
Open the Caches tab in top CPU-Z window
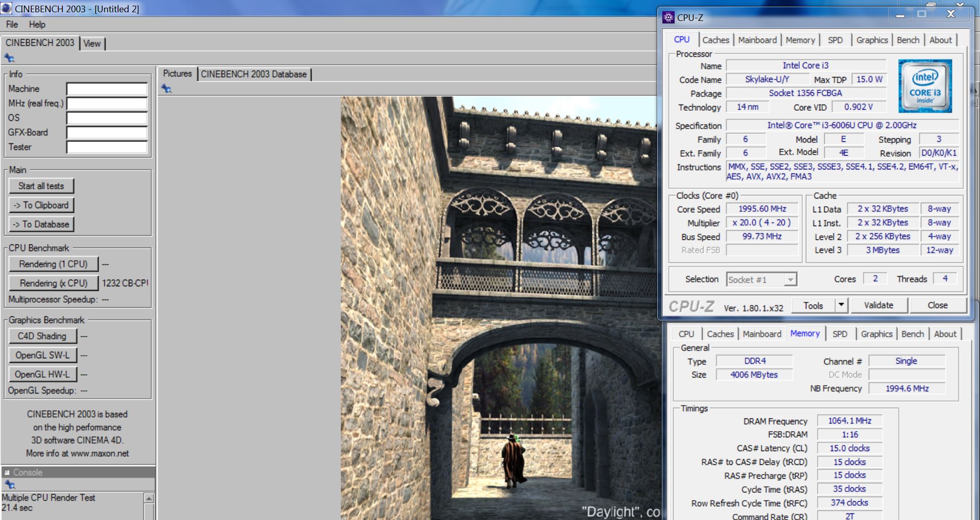click(715, 40)
